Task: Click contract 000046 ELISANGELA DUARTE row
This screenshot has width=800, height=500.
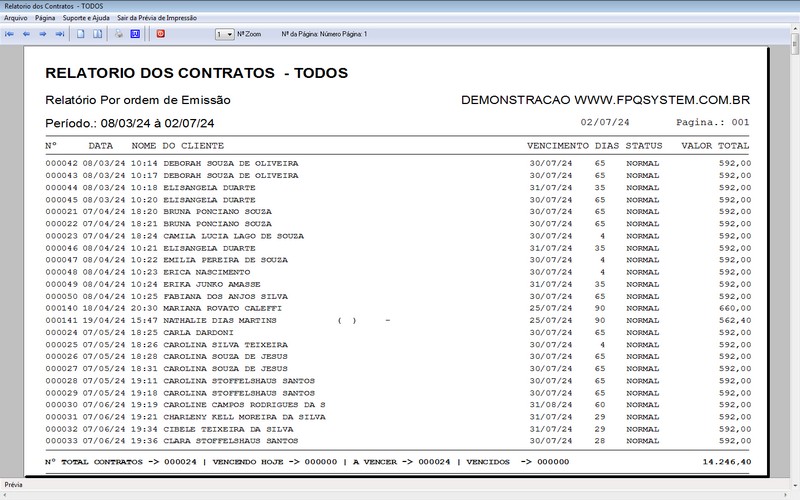Action: click(x=398, y=248)
